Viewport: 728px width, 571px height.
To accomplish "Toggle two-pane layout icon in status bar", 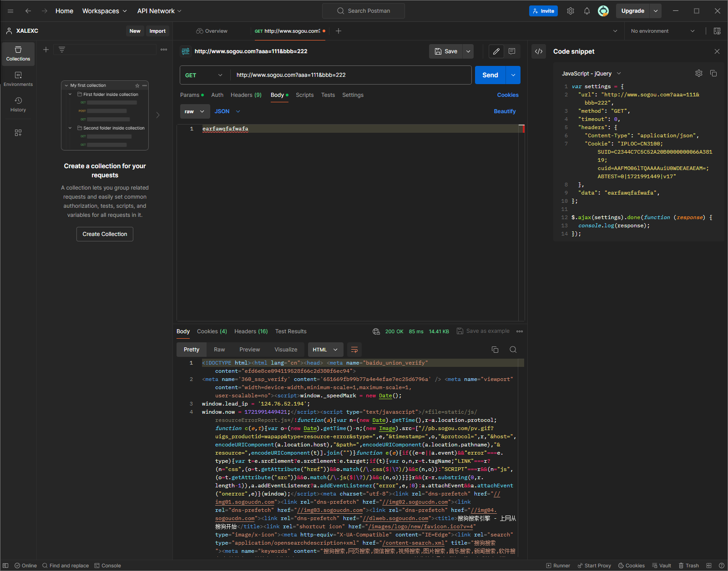I will (x=709, y=566).
